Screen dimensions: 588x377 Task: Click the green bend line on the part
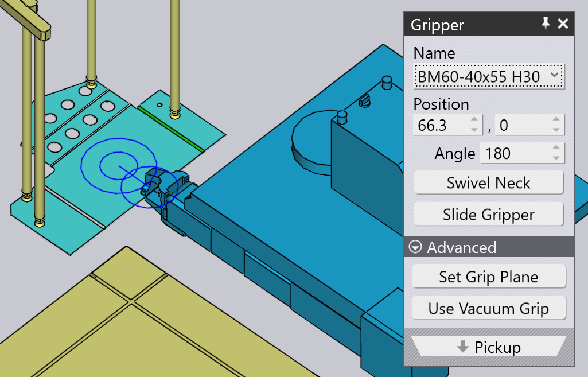[170, 129]
